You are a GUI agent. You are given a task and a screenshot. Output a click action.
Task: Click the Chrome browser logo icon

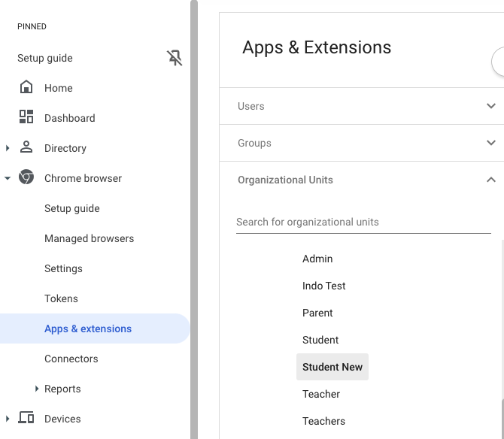click(26, 177)
